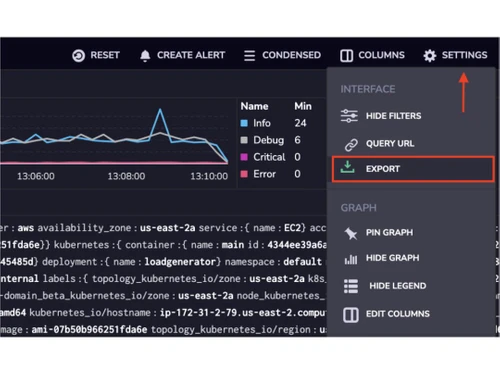Click the Debug min value 6

click(x=297, y=140)
